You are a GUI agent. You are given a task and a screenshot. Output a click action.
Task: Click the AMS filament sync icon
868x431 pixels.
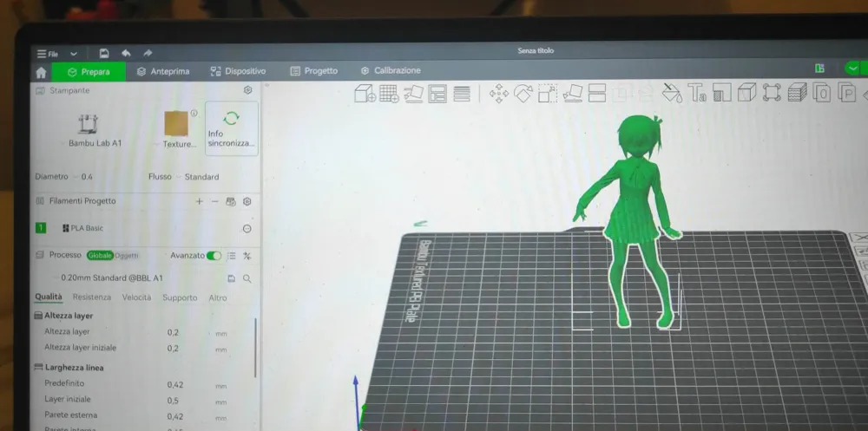pos(231,201)
